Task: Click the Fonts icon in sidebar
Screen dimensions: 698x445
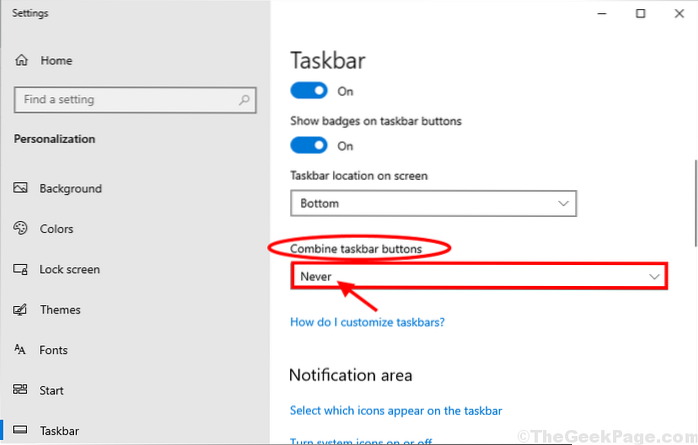Action: pos(21,350)
